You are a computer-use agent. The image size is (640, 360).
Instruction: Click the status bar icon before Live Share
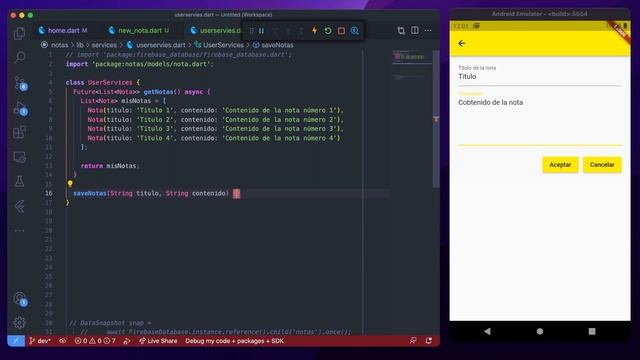[127, 341]
